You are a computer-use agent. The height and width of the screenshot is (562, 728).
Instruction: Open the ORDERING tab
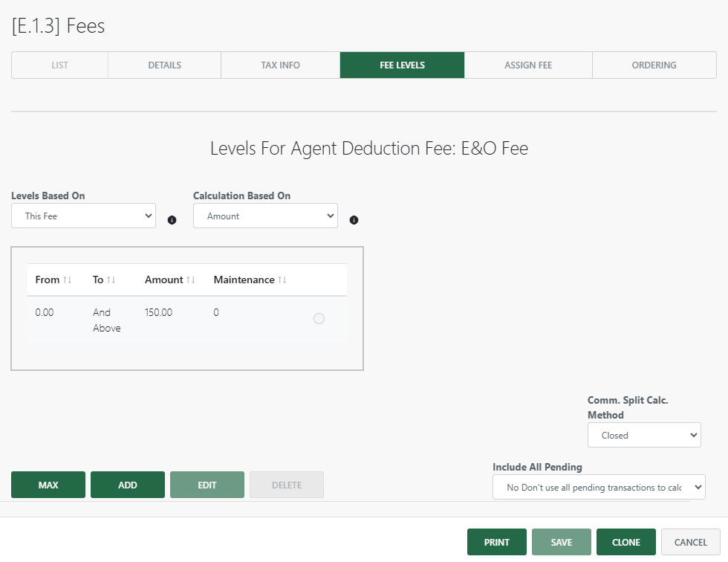654,65
